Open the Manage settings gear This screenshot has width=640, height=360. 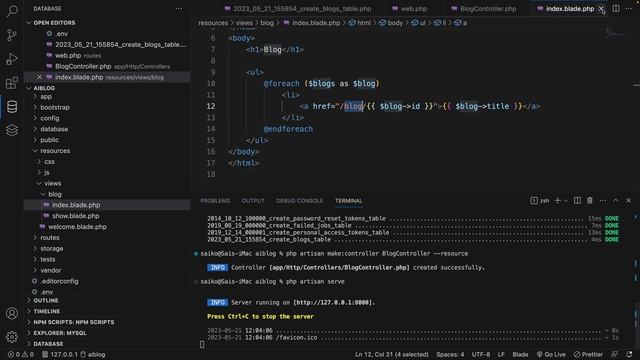[12, 337]
